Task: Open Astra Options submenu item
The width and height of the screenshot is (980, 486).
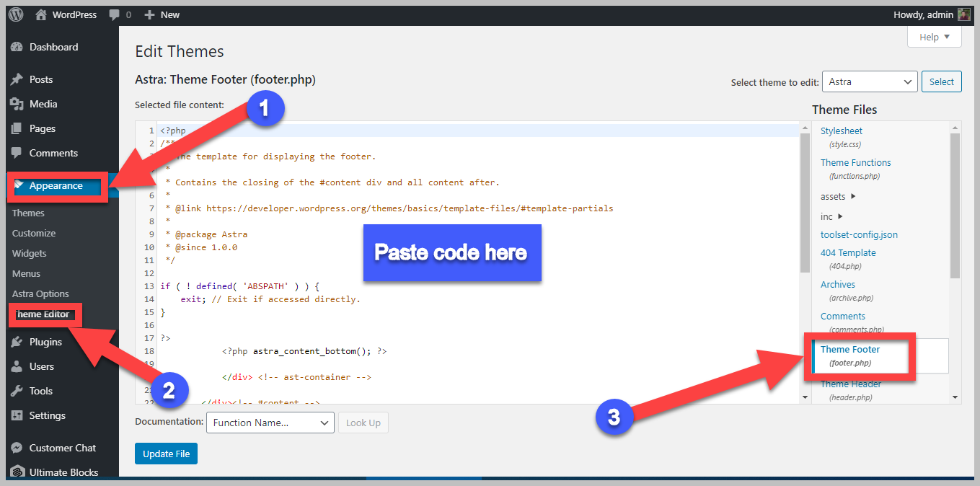Action: [x=40, y=293]
